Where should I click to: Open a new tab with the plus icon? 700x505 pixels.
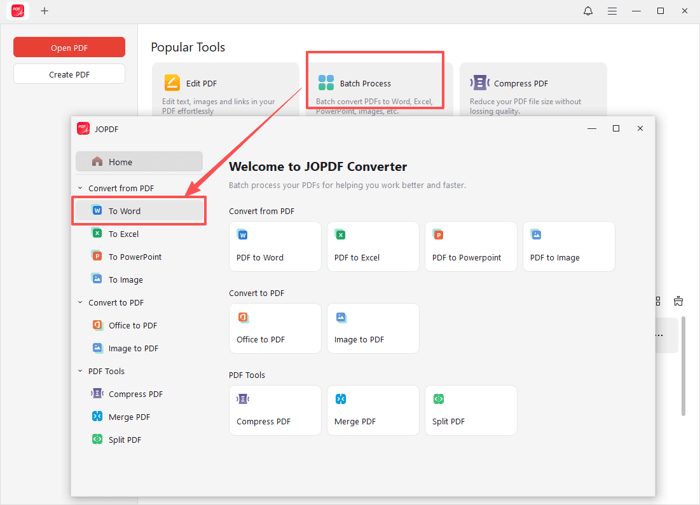tap(44, 11)
